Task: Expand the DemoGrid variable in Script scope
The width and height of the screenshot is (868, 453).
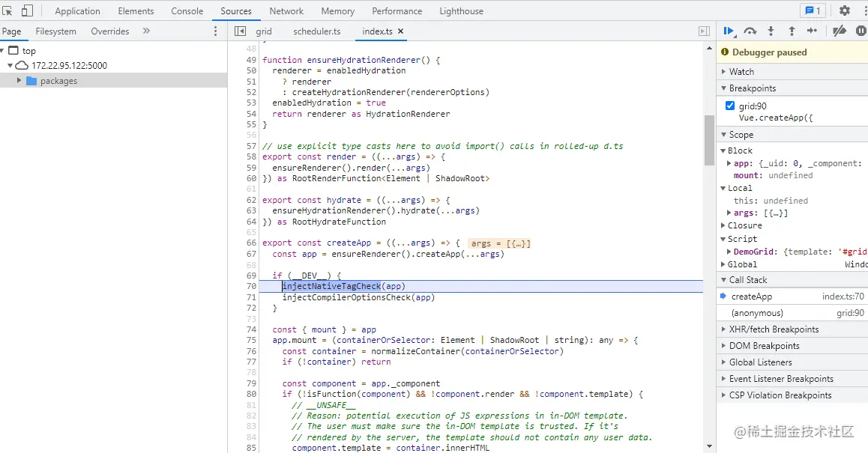Action: pos(729,252)
